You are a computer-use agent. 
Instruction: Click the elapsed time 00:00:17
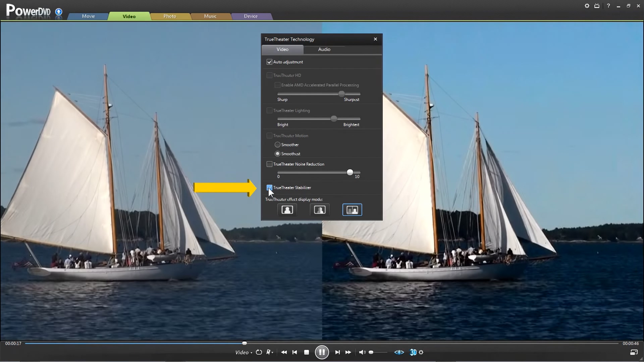pos(13,344)
